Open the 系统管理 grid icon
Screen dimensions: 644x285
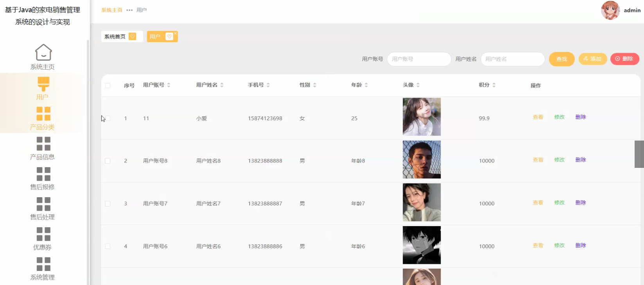43,264
